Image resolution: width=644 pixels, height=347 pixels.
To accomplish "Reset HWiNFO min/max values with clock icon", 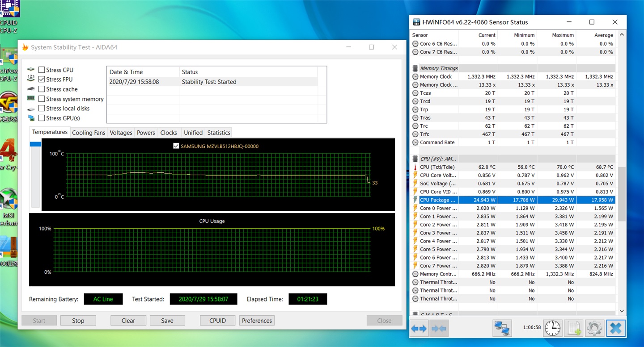I will pyautogui.click(x=552, y=328).
